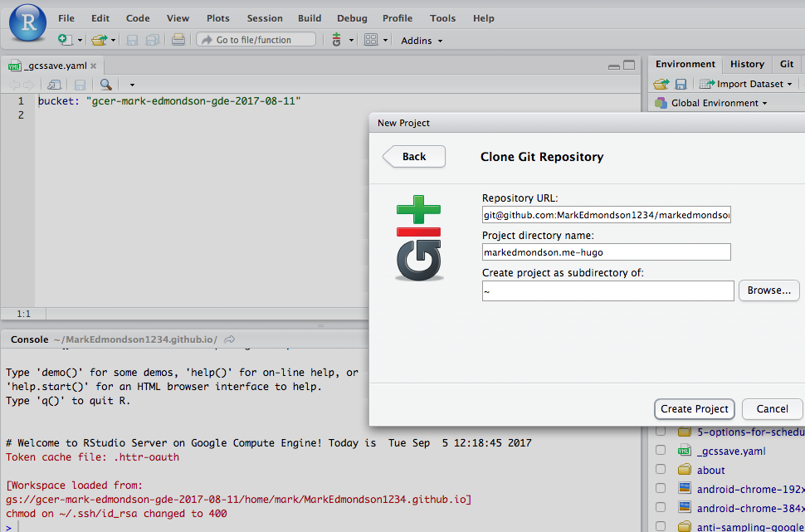805x532 pixels.
Task: Open the Addins dropdown
Action: pos(422,41)
